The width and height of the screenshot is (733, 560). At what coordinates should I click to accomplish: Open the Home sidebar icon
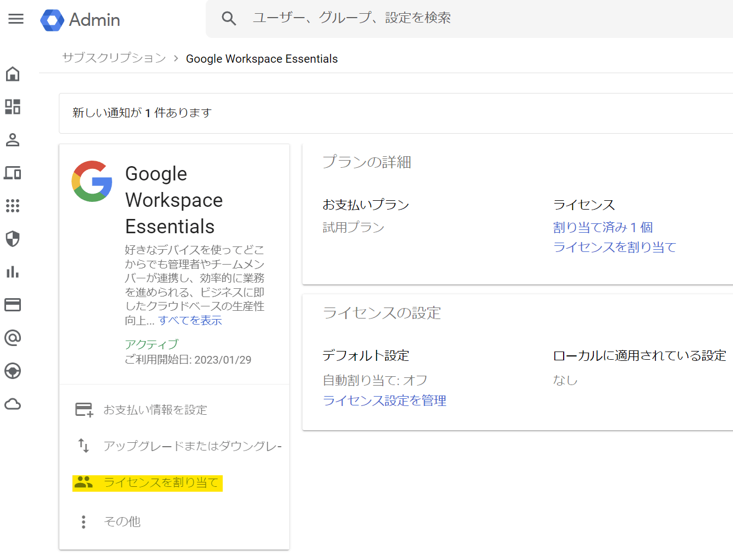tap(13, 74)
